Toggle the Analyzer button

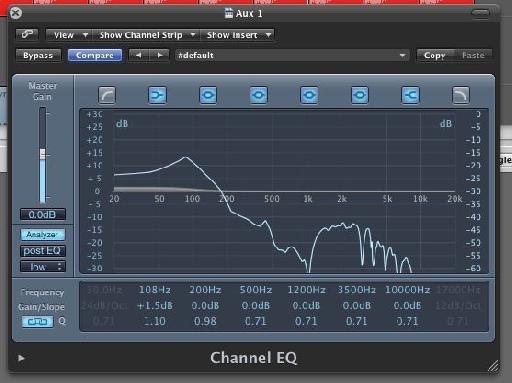[x=43, y=235]
